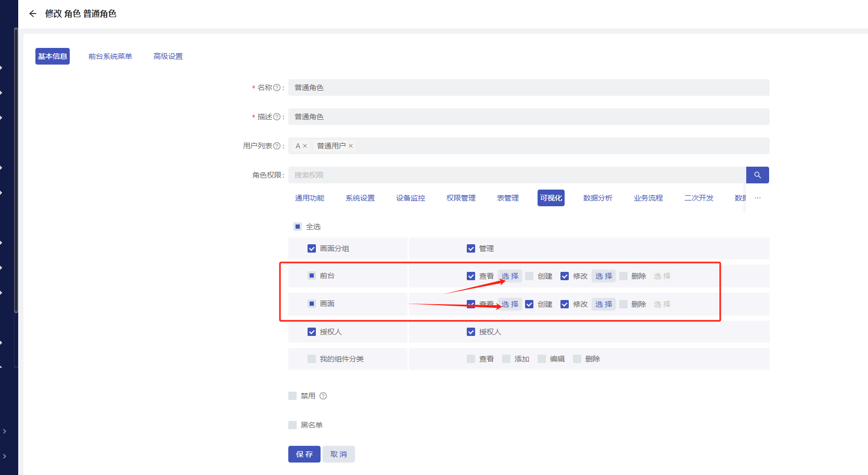This screenshot has width=868, height=475.
Task: Check 创建 in the 前台 row
Action: click(x=529, y=276)
